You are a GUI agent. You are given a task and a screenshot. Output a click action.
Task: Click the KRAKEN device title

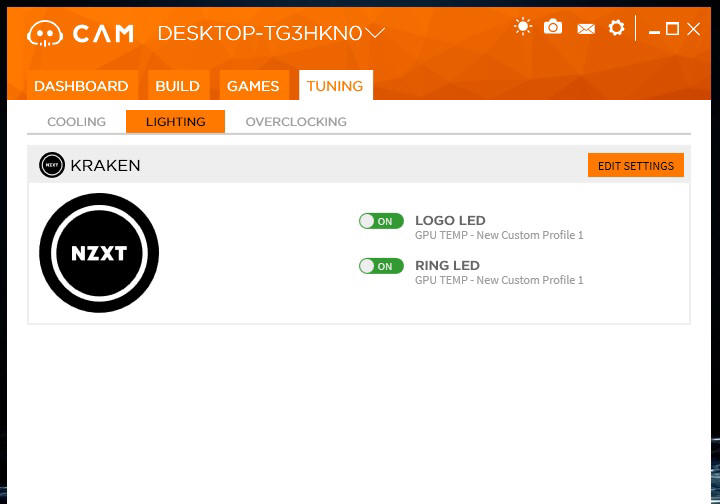coord(105,165)
